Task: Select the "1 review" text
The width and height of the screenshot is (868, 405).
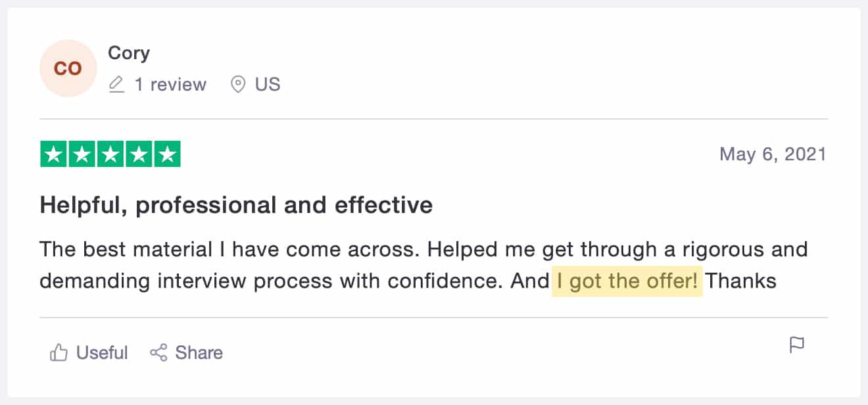Action: coord(170,85)
